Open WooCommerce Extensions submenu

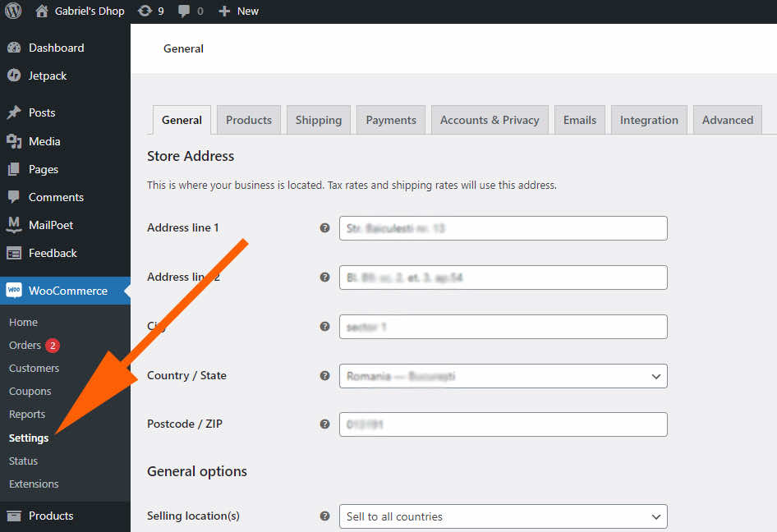click(34, 484)
